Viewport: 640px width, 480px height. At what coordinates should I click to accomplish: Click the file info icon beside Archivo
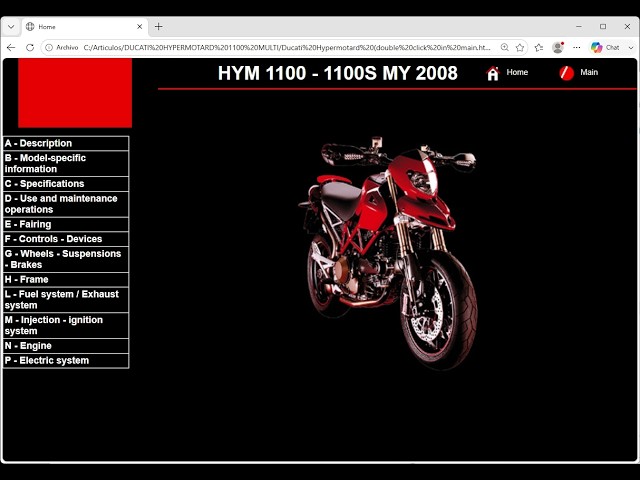point(49,47)
